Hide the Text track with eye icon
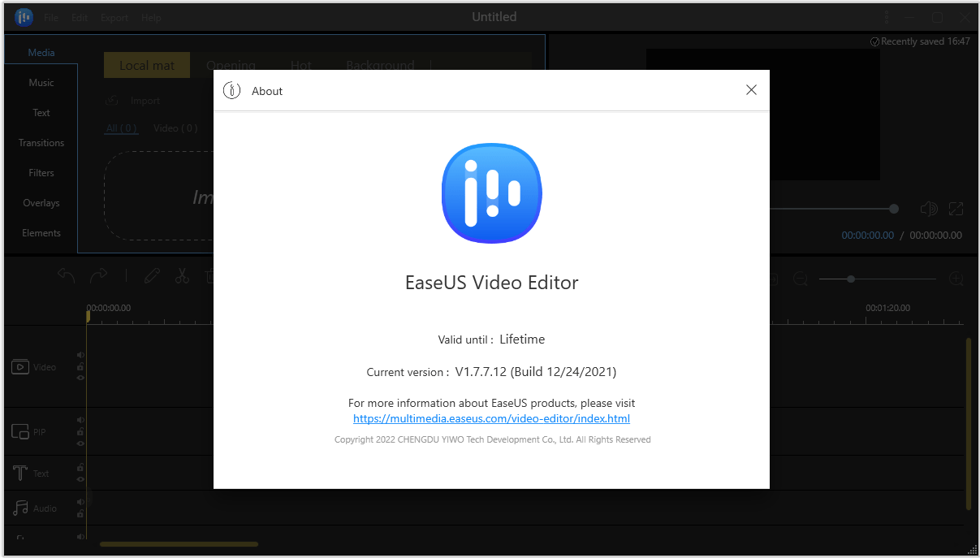 click(80, 479)
